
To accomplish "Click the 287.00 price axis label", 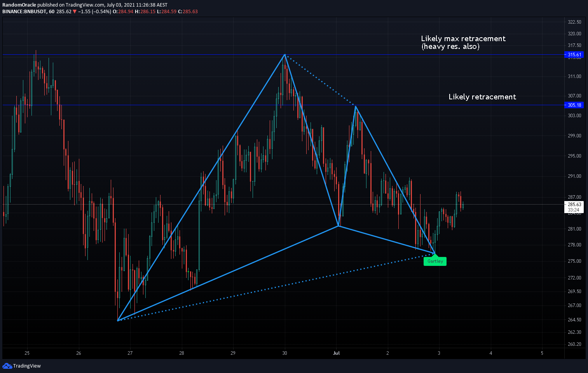I will 574,197.
